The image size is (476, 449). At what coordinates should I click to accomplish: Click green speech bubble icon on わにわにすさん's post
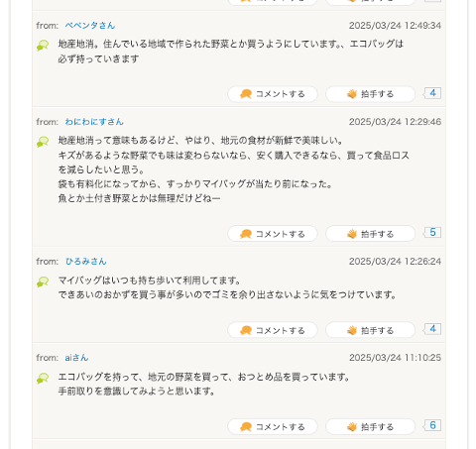tap(43, 142)
